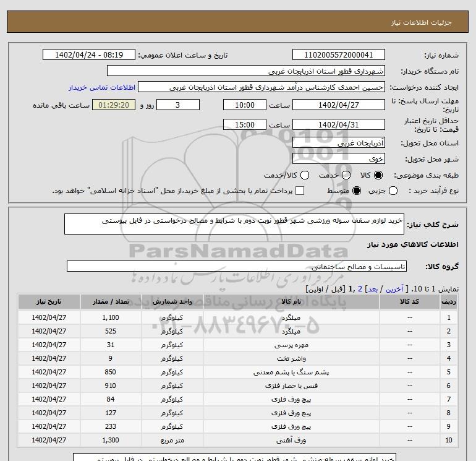Click the buyer organization name field

pos(246,71)
